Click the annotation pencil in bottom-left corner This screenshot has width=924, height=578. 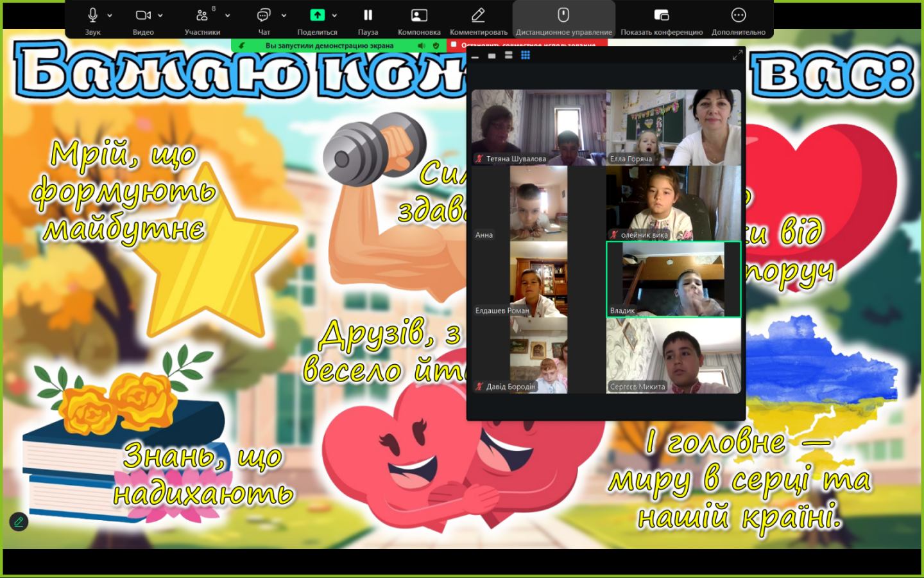pos(19,521)
